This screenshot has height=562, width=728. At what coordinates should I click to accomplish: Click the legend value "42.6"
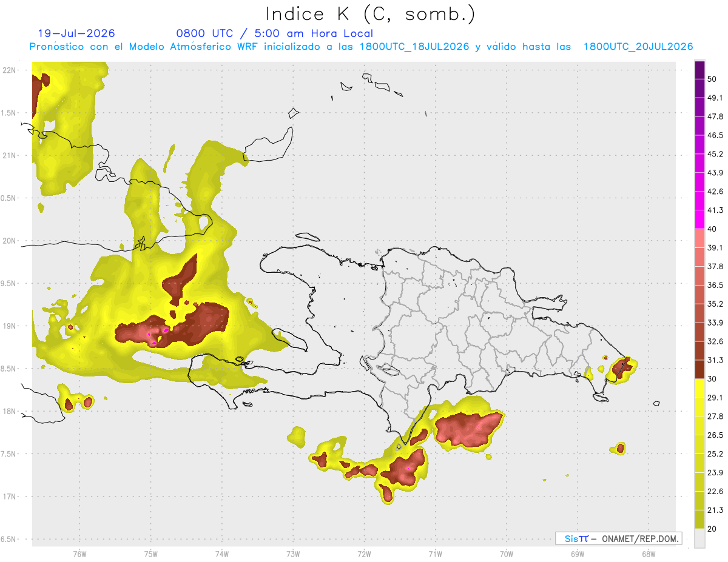click(x=715, y=192)
